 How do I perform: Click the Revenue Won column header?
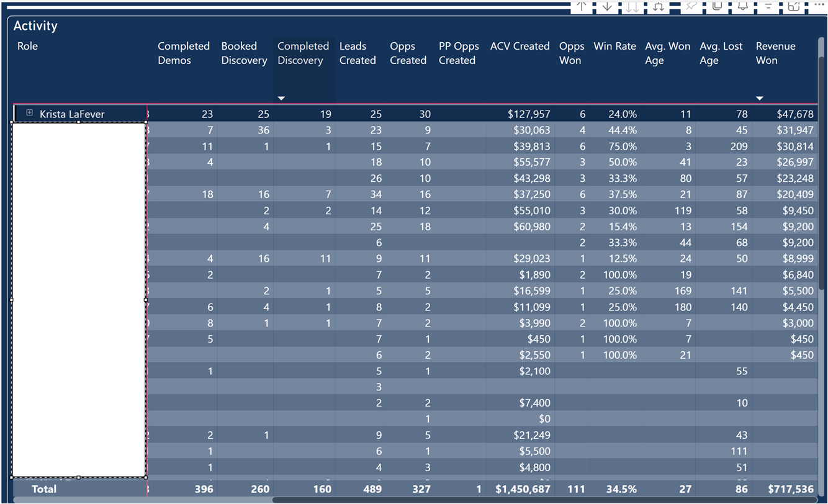(x=775, y=53)
